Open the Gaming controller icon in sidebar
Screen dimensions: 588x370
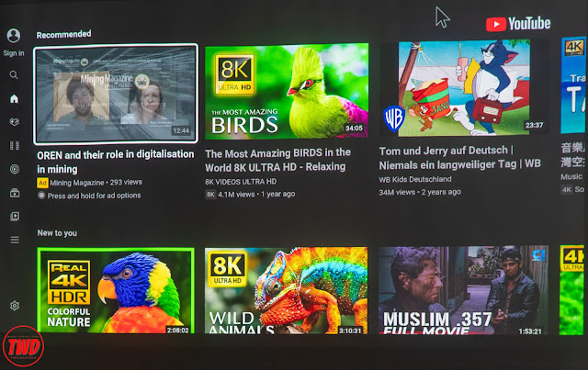[x=15, y=122]
